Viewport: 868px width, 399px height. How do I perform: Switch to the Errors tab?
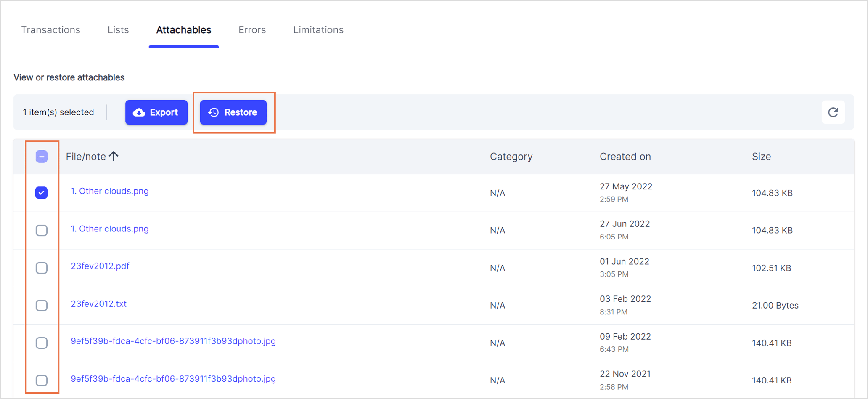252,29
